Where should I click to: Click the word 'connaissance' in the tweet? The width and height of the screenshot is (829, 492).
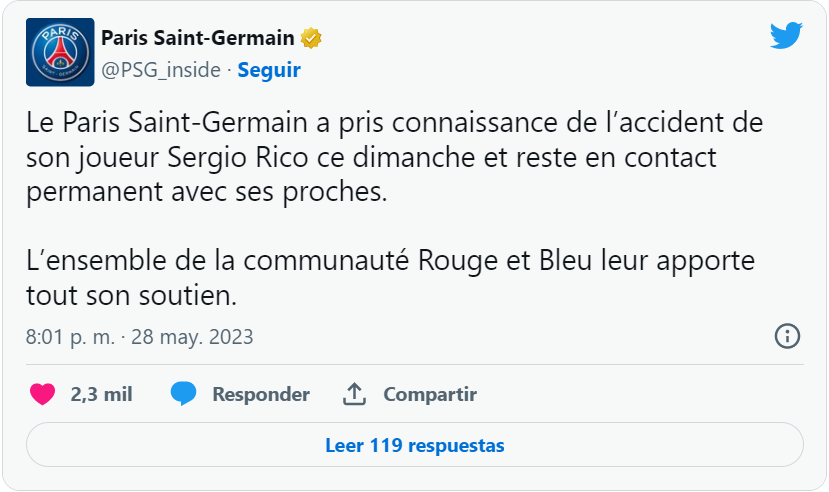pos(474,123)
